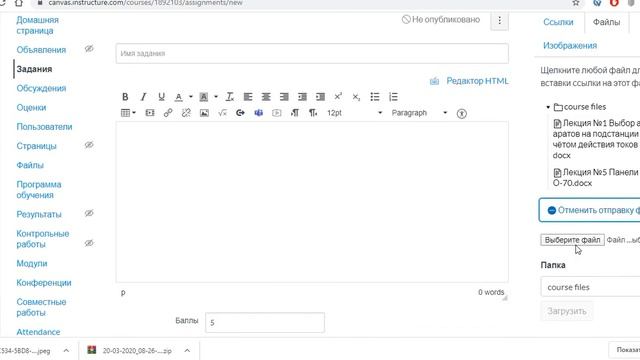
Task: Open Домашняя страница in course menu
Action: tap(38, 25)
